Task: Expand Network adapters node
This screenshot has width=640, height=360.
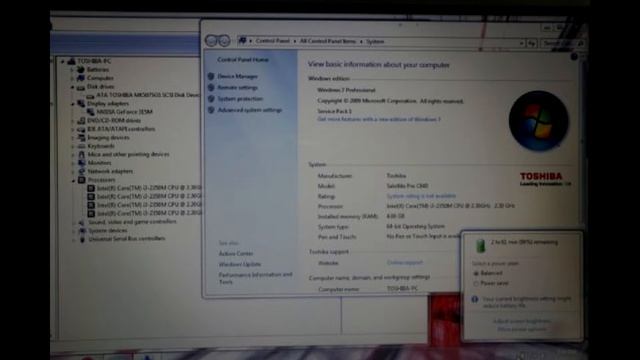Action: (x=73, y=172)
